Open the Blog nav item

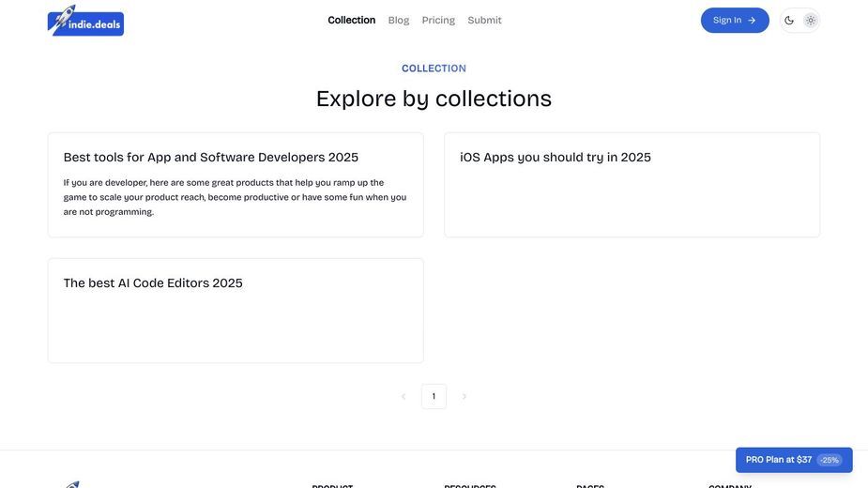(x=399, y=20)
